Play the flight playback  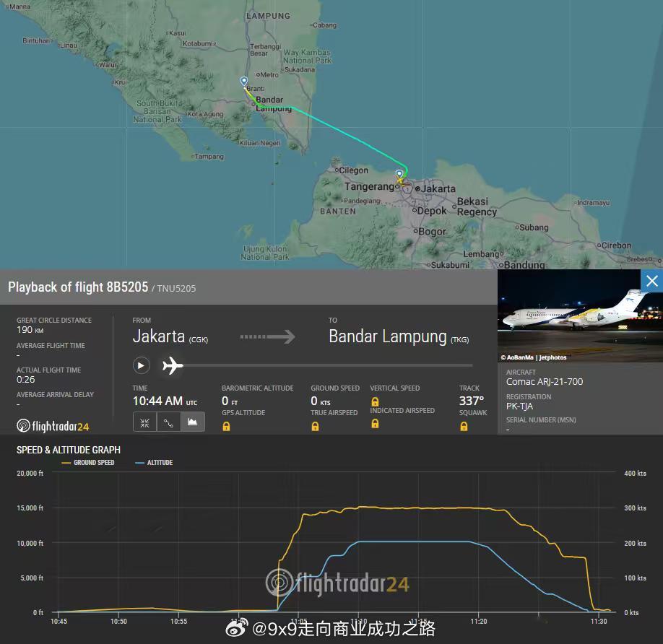(x=142, y=365)
